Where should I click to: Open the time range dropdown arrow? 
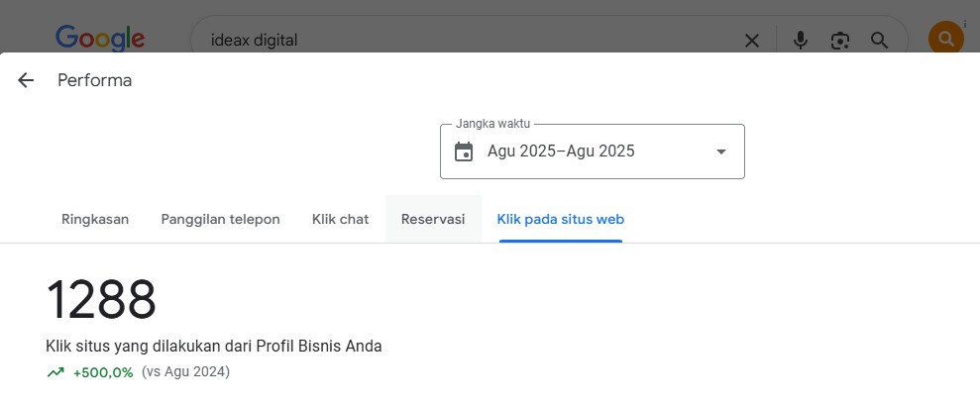click(721, 151)
